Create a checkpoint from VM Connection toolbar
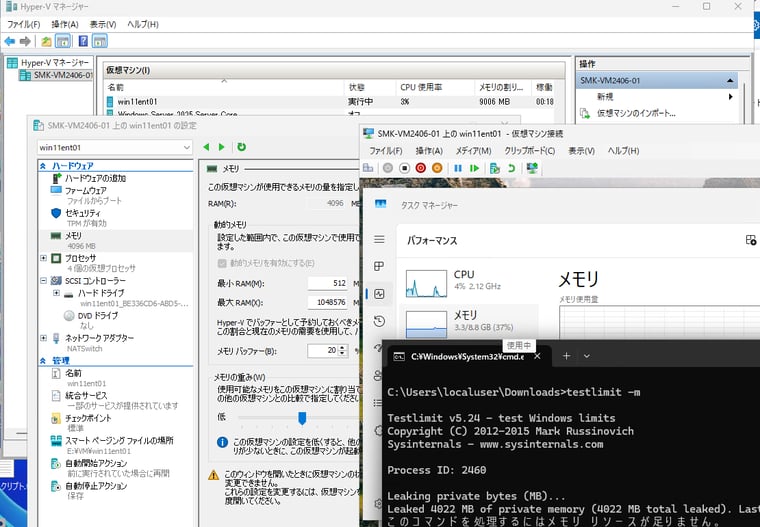The image size is (760, 527). 495,168
